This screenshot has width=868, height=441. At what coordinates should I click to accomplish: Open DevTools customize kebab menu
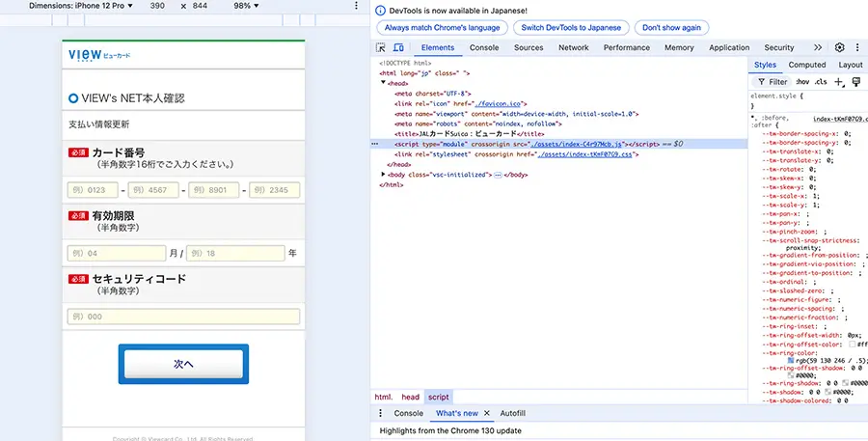857,47
